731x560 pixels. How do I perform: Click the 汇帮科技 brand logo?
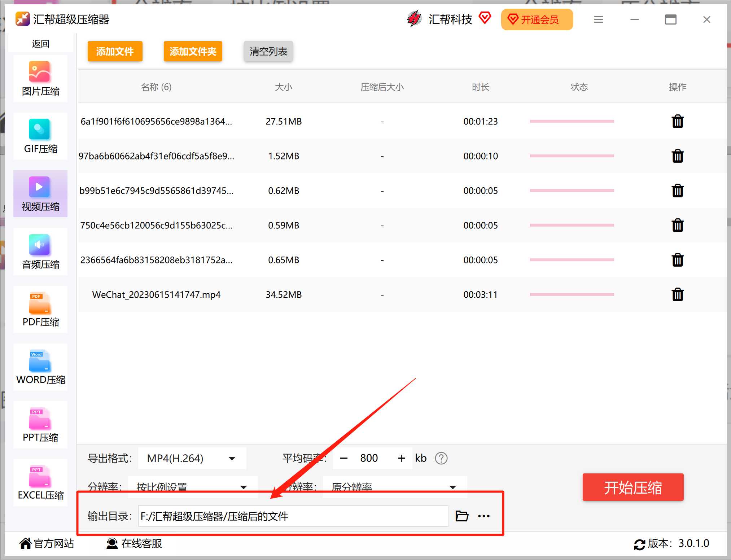(414, 19)
